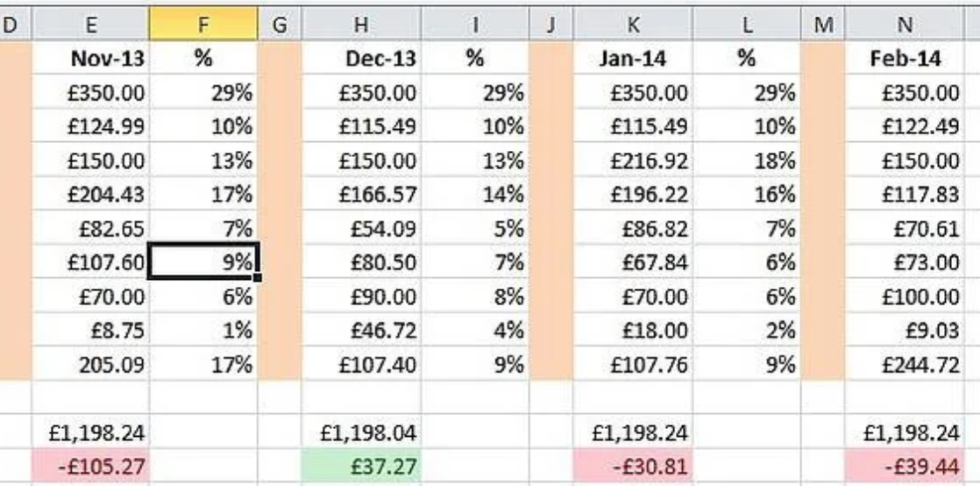Select the cell showing 205.09

tap(90, 364)
